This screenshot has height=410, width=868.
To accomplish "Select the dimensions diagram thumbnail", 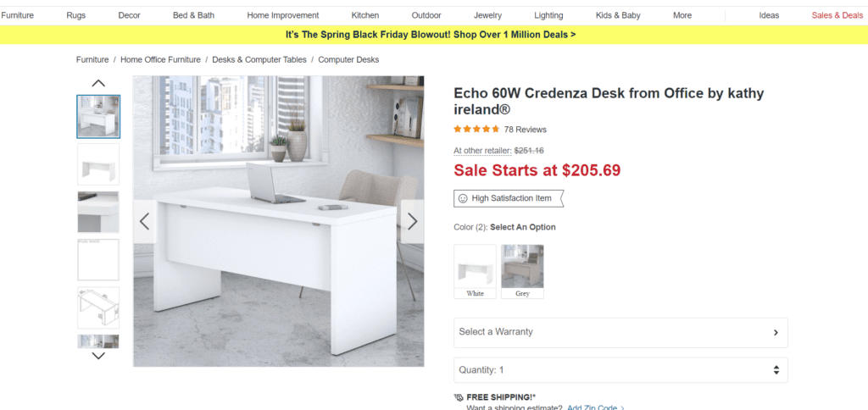I will pos(98,307).
